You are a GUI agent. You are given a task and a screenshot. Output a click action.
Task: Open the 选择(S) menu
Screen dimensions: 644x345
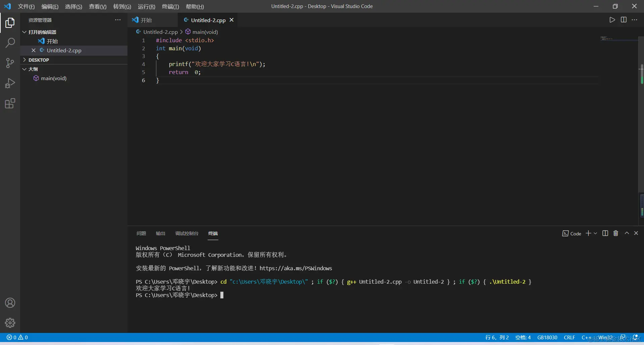[73, 7]
